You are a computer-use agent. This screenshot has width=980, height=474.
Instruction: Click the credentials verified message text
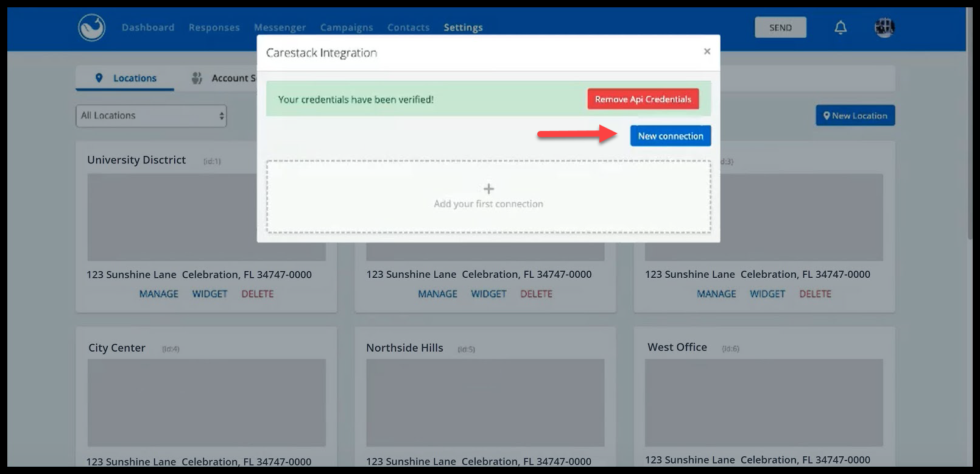356,99
